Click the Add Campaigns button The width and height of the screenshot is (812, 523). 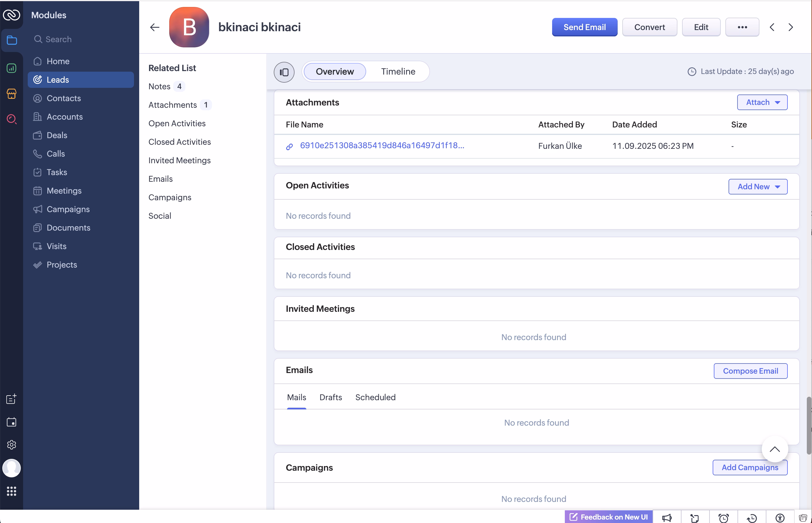(x=750, y=468)
